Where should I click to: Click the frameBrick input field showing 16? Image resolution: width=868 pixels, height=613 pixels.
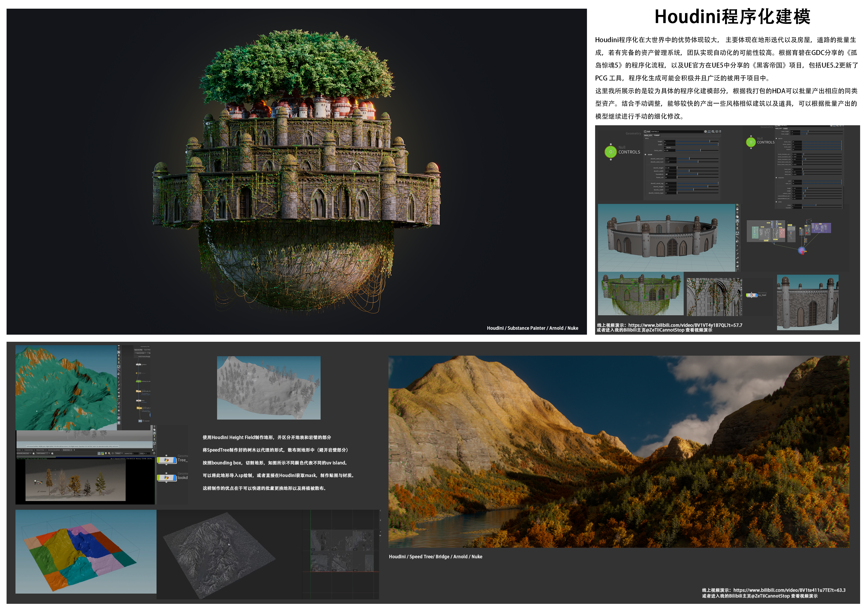671,174
